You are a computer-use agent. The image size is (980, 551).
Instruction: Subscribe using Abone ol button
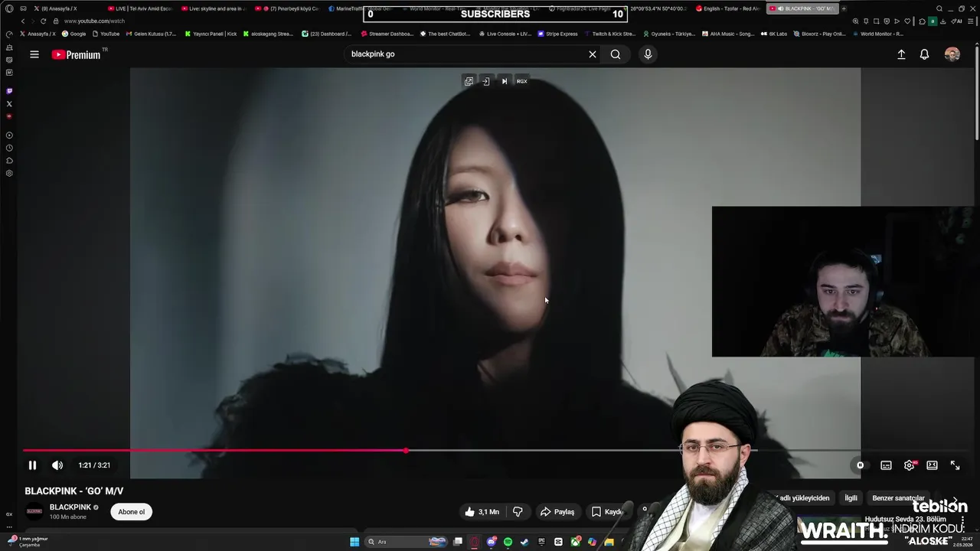tap(132, 512)
